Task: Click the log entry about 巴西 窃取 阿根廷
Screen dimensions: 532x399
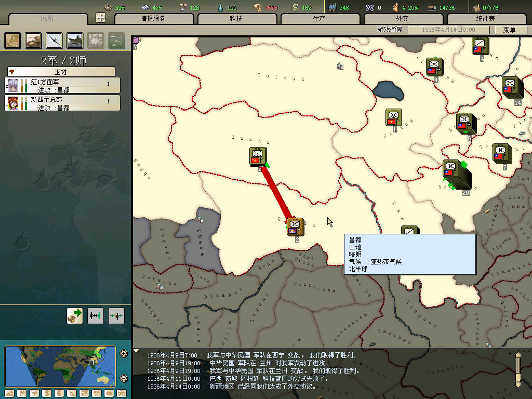Action: point(237,379)
